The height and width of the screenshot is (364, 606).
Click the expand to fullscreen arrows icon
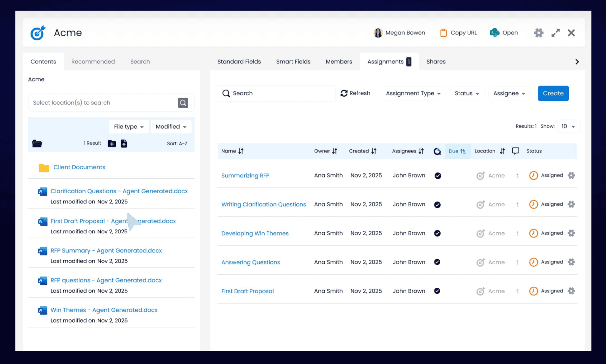tap(555, 33)
